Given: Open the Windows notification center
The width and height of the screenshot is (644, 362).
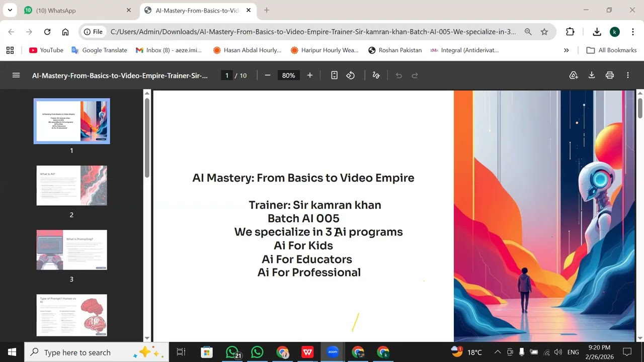Looking at the screenshot, I should coord(627,352).
